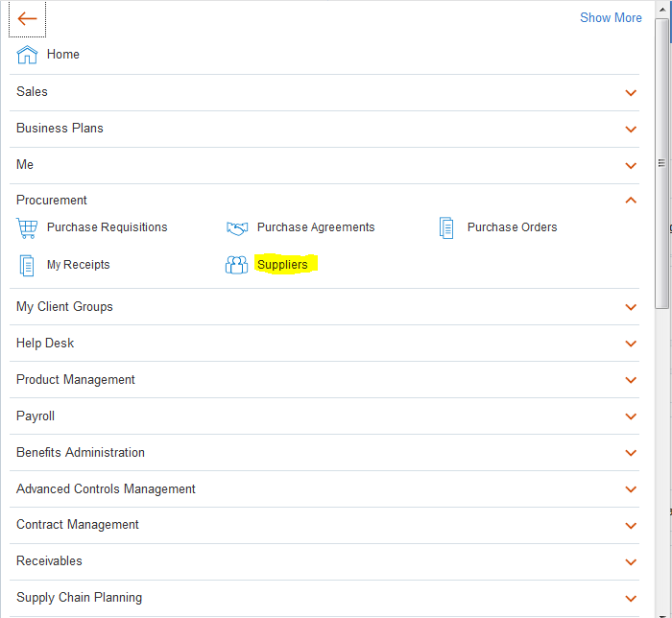This screenshot has width=672, height=618.
Task: Open the highlighted Suppliers link
Action: (x=282, y=265)
